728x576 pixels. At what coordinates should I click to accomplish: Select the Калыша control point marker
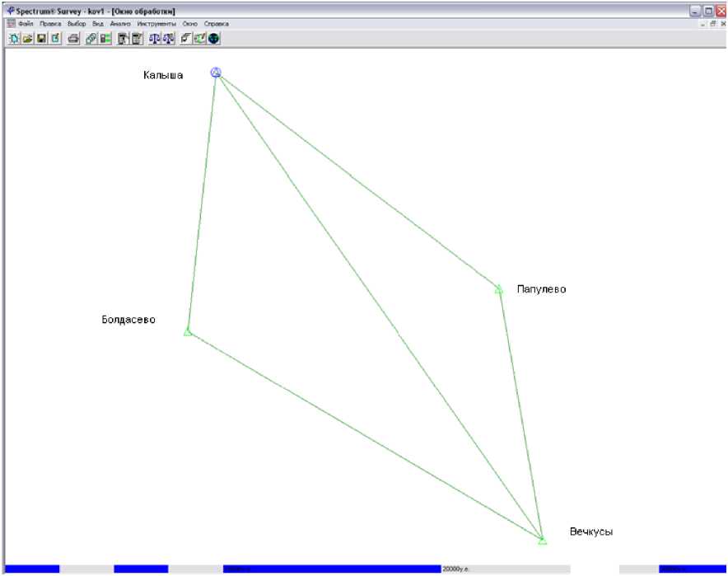tap(216, 73)
